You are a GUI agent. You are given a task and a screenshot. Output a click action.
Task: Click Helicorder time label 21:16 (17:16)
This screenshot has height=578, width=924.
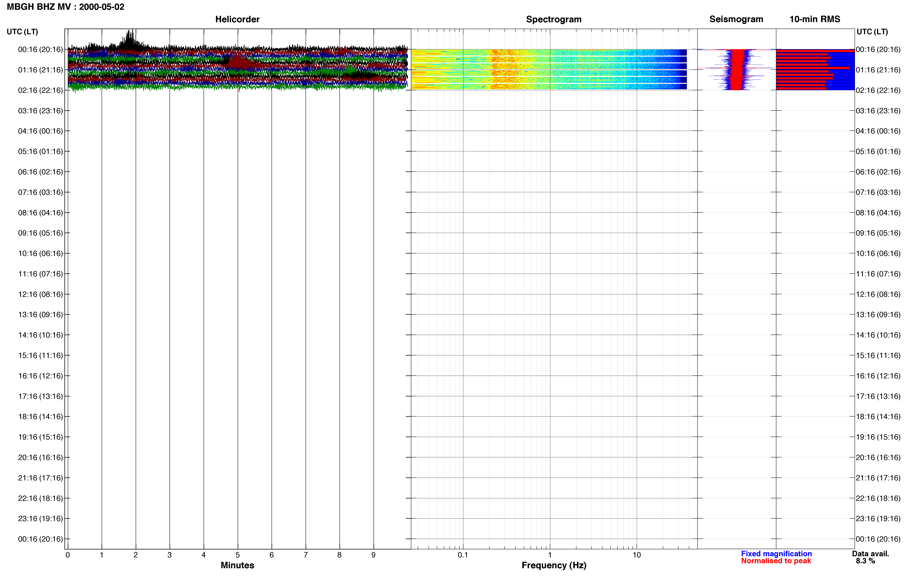coord(41,478)
